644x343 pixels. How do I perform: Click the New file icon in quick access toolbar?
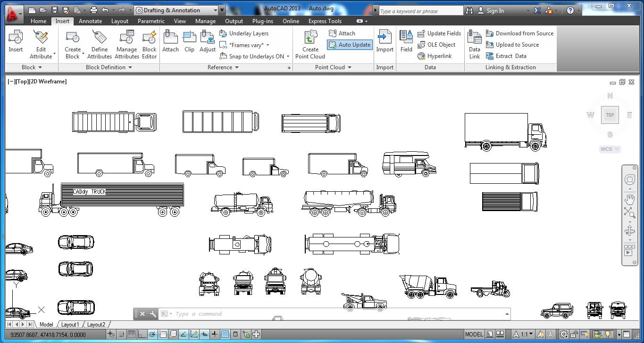point(32,10)
